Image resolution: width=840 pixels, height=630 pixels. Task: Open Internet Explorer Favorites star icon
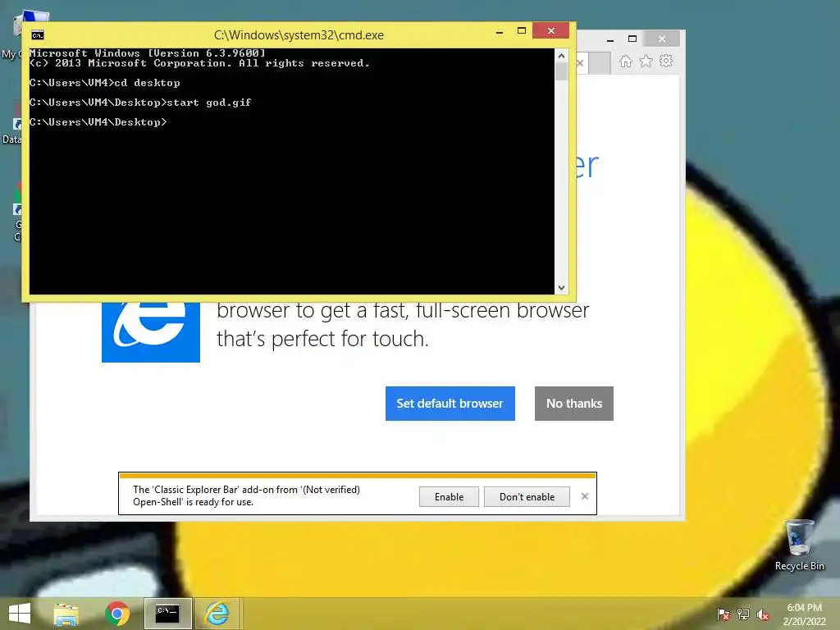[x=646, y=61]
